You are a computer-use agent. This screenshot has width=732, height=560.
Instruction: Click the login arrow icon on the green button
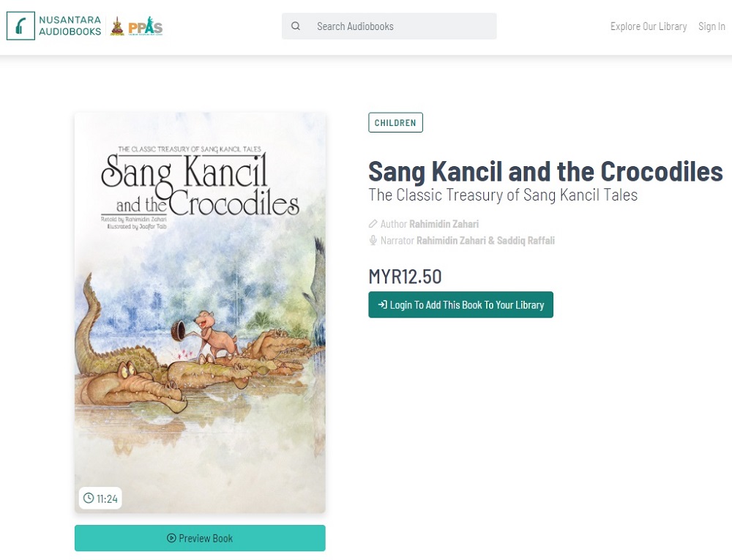(383, 305)
